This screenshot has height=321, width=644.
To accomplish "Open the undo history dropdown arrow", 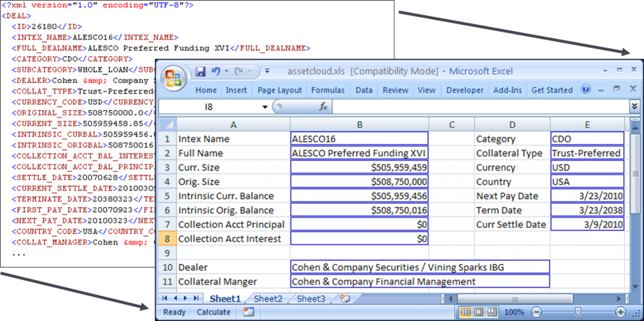I will point(226,72).
